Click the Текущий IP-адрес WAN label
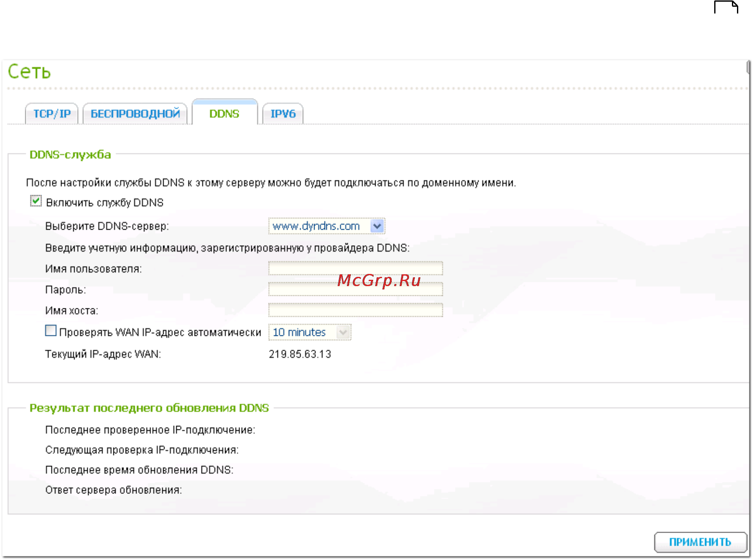 click(x=103, y=354)
